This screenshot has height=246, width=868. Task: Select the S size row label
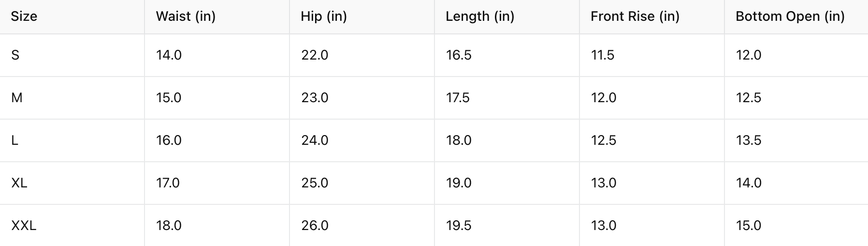tap(15, 55)
